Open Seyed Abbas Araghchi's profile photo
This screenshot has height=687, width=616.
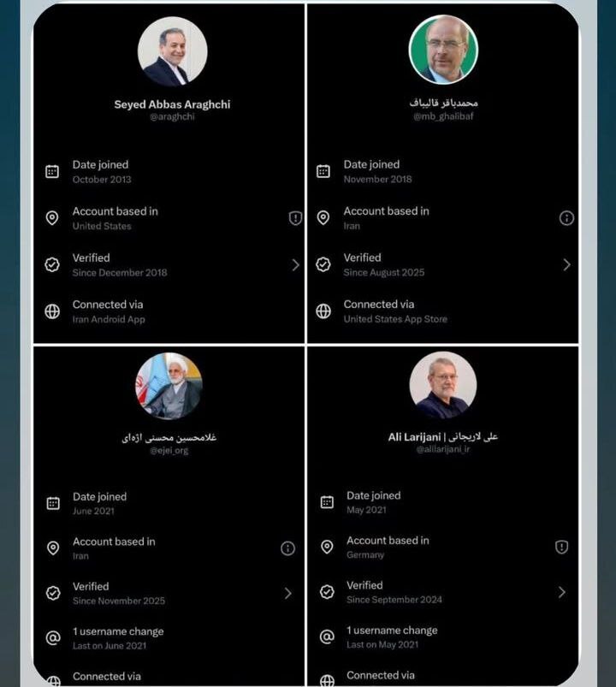172,51
